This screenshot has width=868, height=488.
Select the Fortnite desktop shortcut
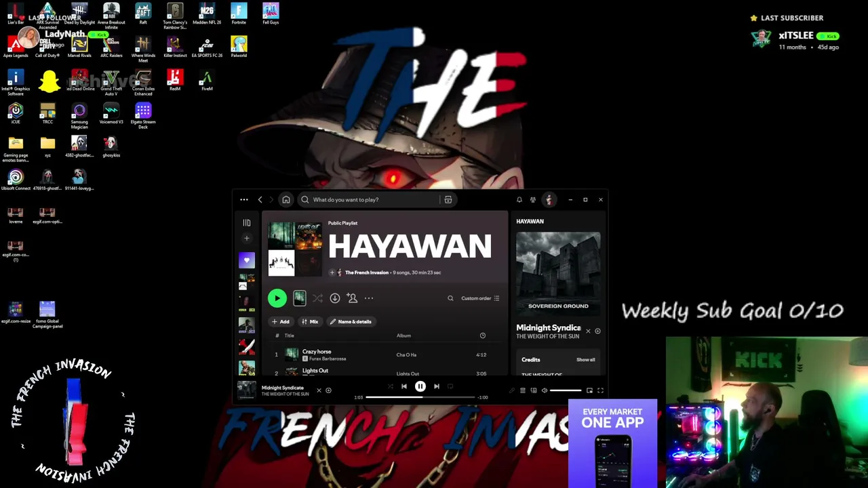point(239,14)
